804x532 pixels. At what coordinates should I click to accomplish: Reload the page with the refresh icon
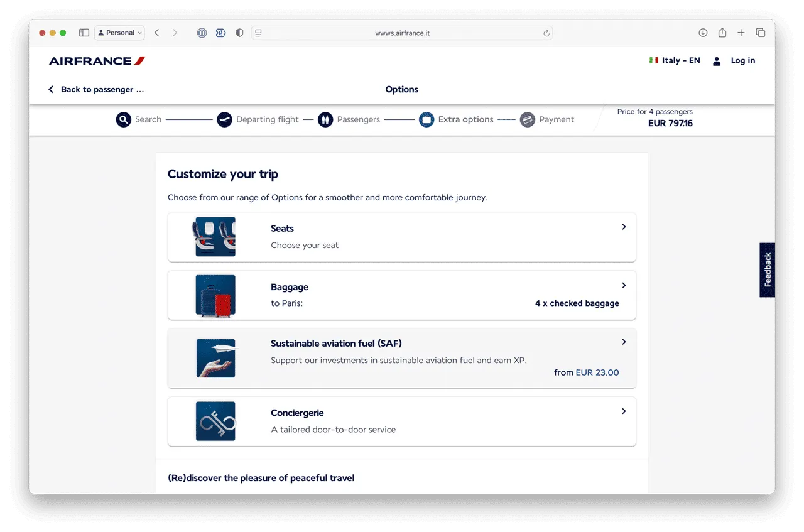(x=546, y=33)
